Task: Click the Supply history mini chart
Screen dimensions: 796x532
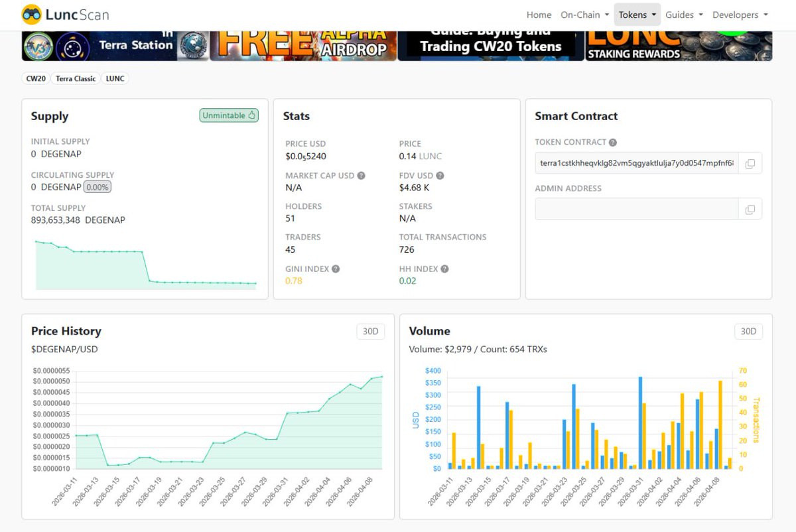Action: [145, 264]
